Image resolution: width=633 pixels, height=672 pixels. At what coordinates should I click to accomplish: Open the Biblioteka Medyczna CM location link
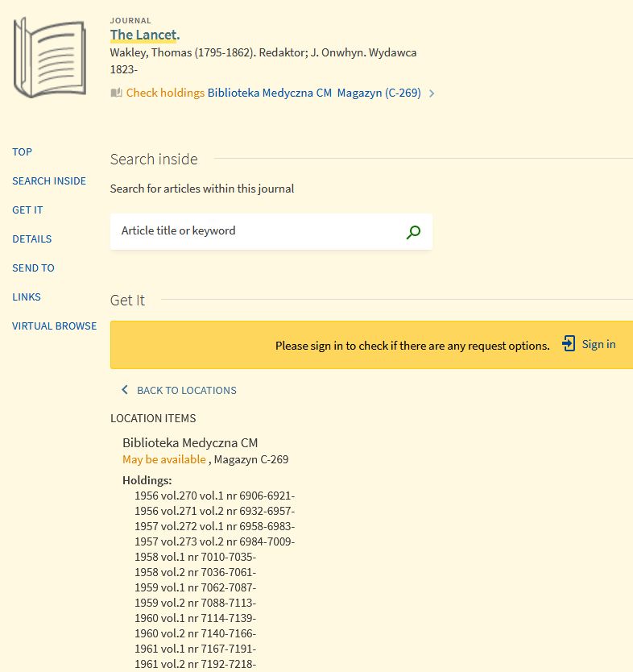[x=270, y=93]
